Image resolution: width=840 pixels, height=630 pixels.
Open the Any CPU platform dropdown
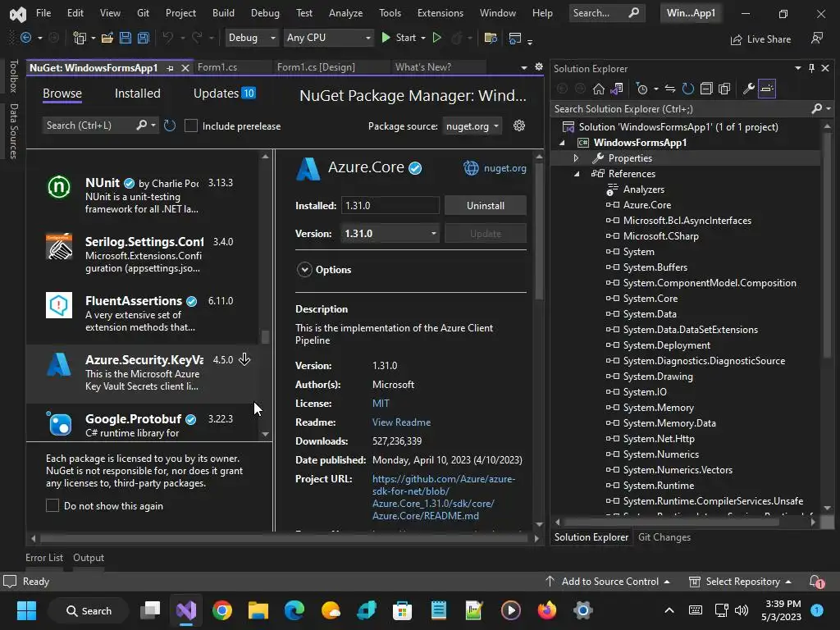point(328,38)
